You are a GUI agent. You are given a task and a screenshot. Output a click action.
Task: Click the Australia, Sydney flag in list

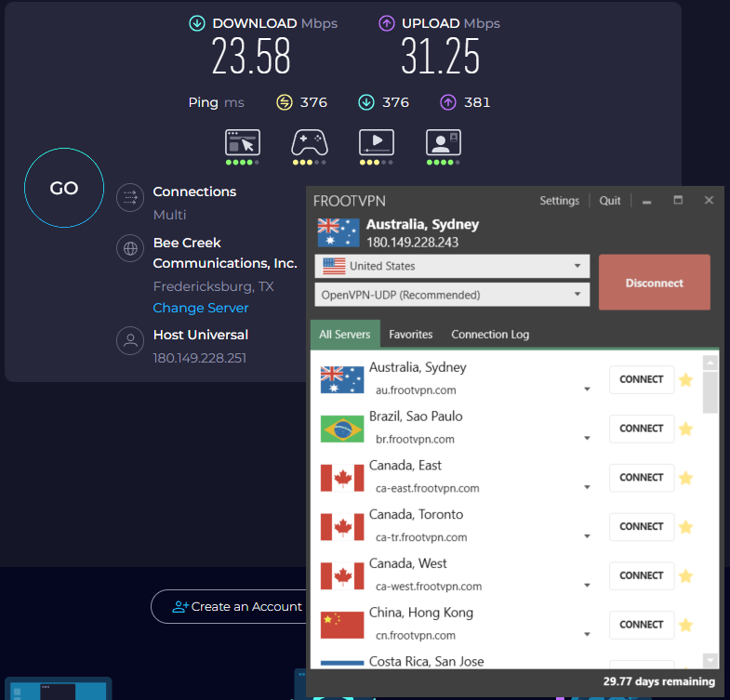[x=342, y=380]
